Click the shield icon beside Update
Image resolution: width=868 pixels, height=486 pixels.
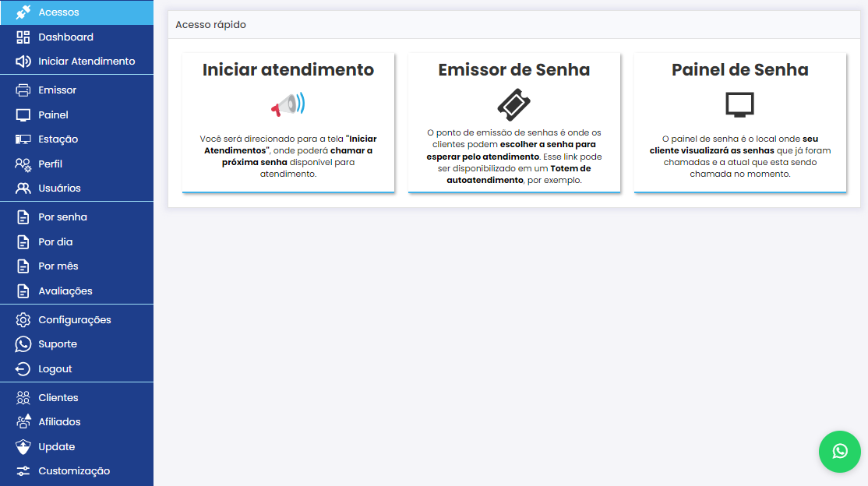(23, 447)
